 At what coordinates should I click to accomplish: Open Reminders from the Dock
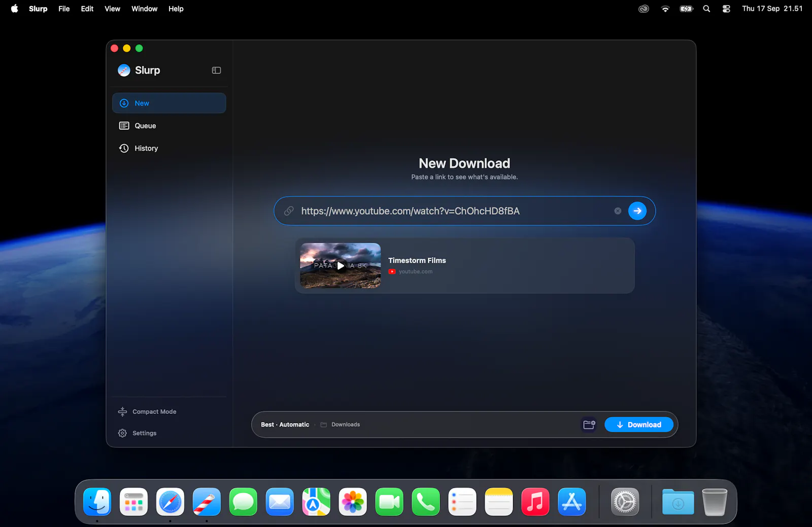[x=462, y=502]
